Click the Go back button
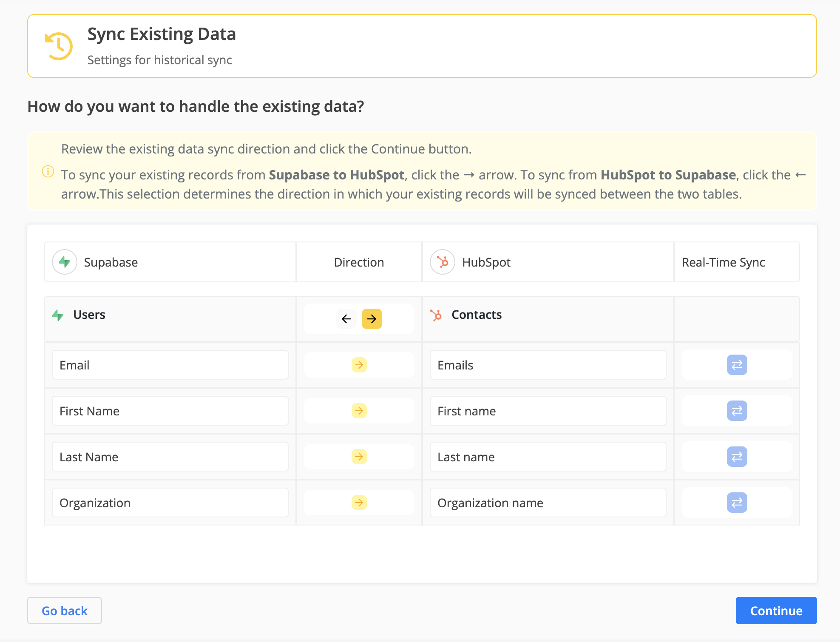Image resolution: width=840 pixels, height=642 pixels. (65, 611)
